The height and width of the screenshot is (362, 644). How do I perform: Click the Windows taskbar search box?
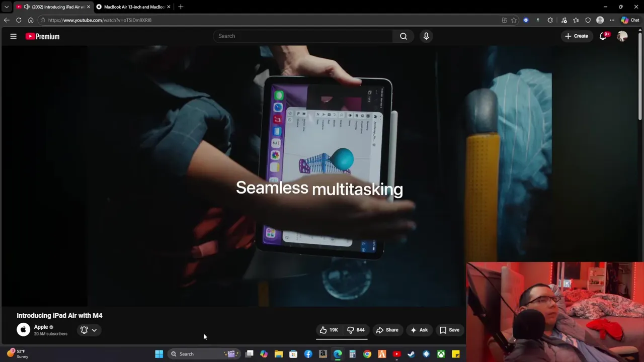pos(204,354)
